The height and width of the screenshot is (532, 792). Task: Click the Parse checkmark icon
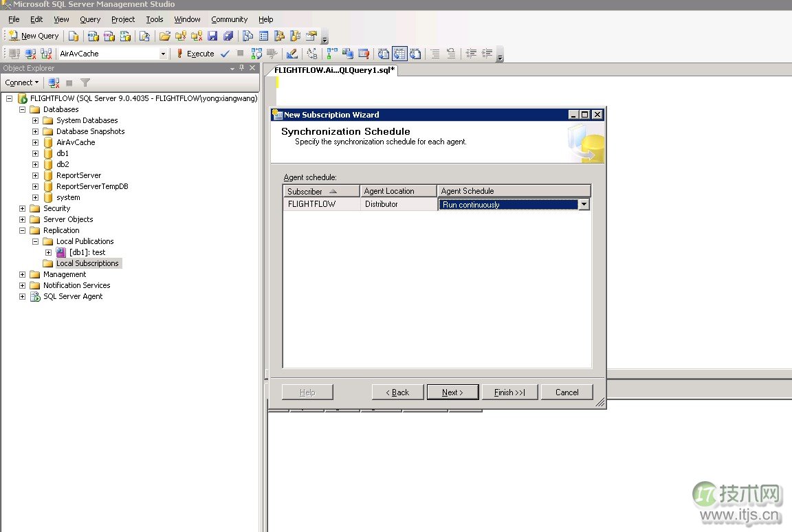225,54
